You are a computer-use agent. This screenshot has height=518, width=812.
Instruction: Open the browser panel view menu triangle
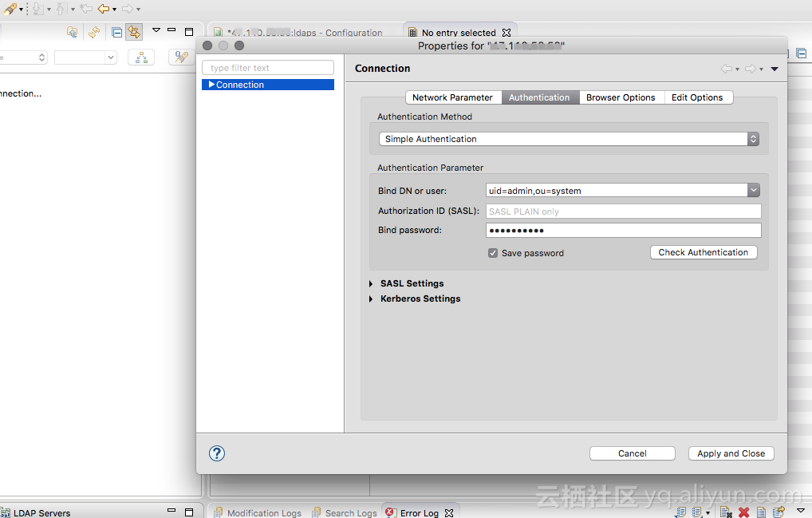156,30
